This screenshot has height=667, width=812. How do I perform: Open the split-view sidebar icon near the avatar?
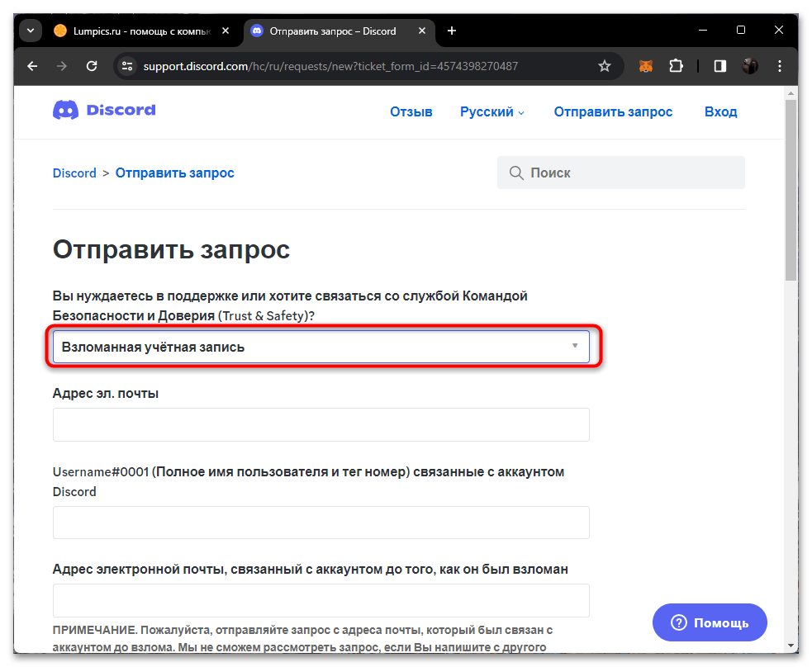click(x=719, y=65)
